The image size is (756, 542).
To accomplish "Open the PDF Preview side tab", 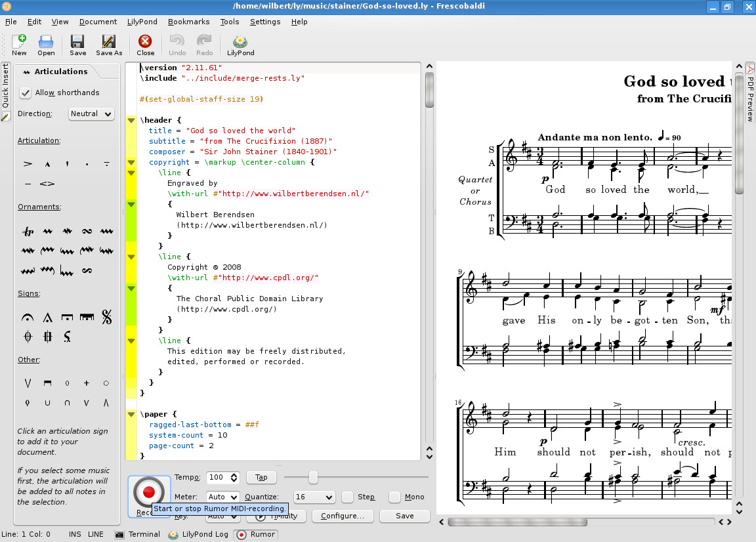I will [x=750, y=93].
